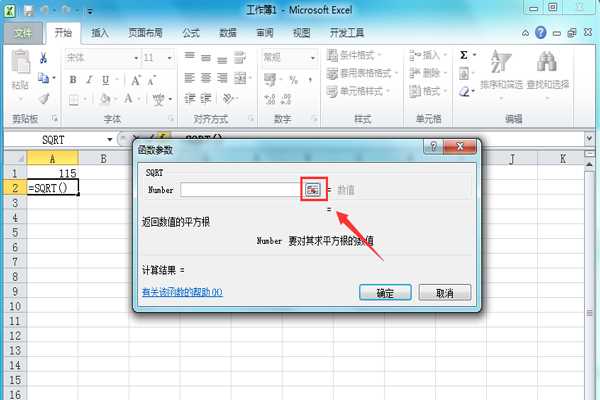Toggle Underline formatting
The width and height of the screenshot is (600, 400).
[106, 80]
